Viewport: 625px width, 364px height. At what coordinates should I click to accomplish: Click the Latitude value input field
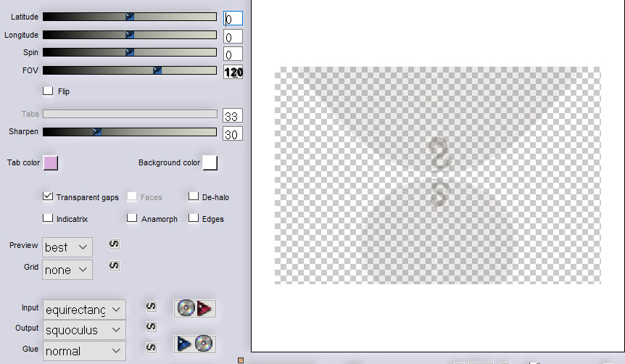pos(233,19)
